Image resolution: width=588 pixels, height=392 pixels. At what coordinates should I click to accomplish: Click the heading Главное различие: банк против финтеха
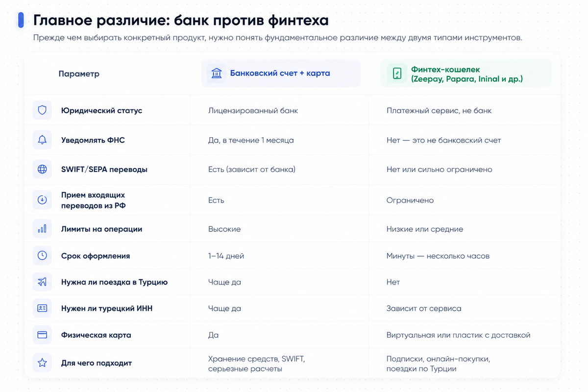coord(181,21)
